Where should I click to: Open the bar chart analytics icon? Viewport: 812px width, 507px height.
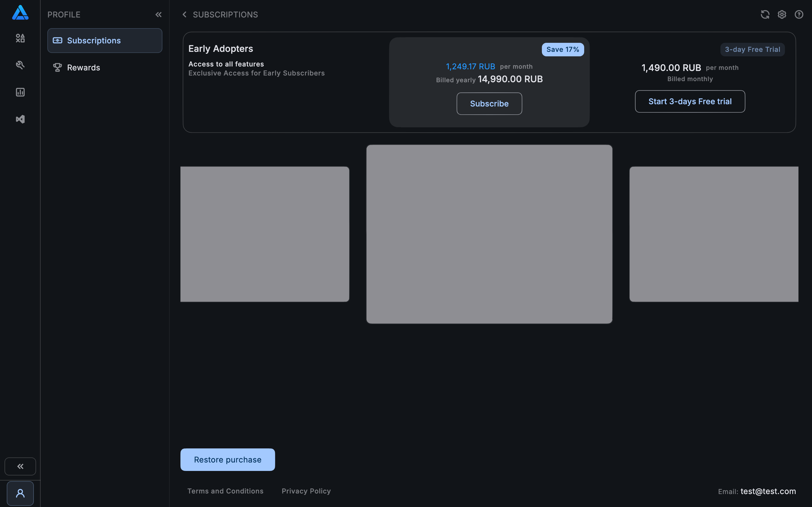[20, 92]
